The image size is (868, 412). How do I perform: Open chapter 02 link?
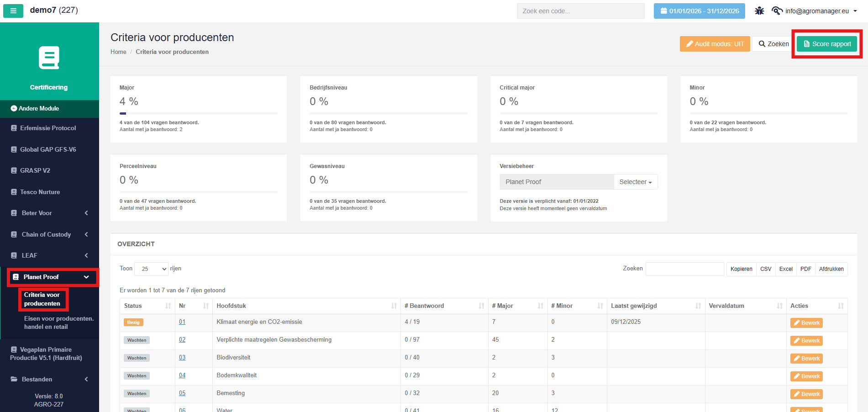182,340
